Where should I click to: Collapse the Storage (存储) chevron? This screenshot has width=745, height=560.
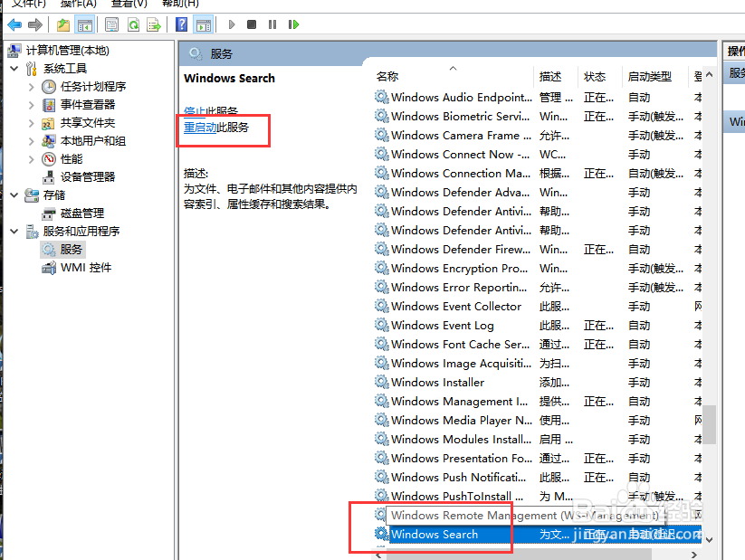pyautogui.click(x=14, y=195)
